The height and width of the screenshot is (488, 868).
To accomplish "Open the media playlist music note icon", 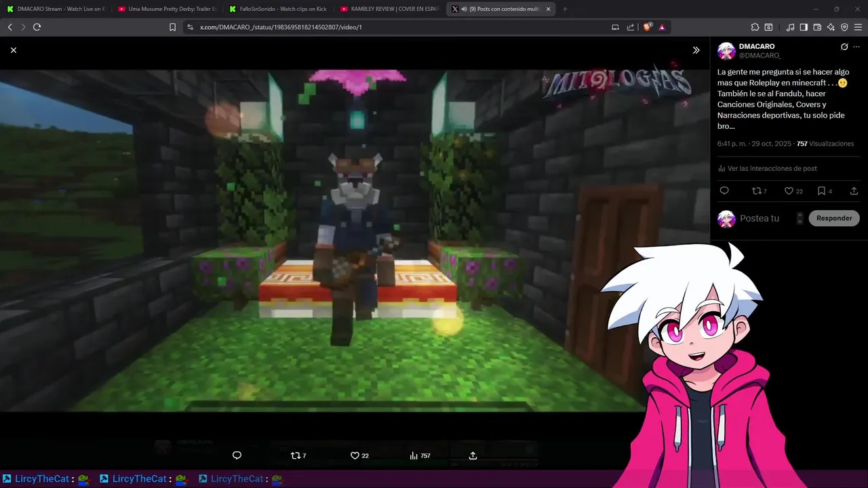I will point(790,27).
